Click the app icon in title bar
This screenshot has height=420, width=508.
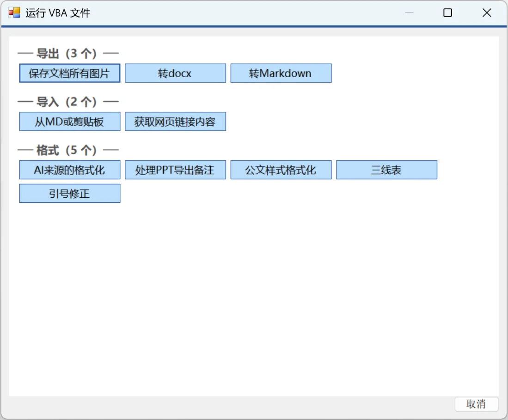tap(14, 12)
